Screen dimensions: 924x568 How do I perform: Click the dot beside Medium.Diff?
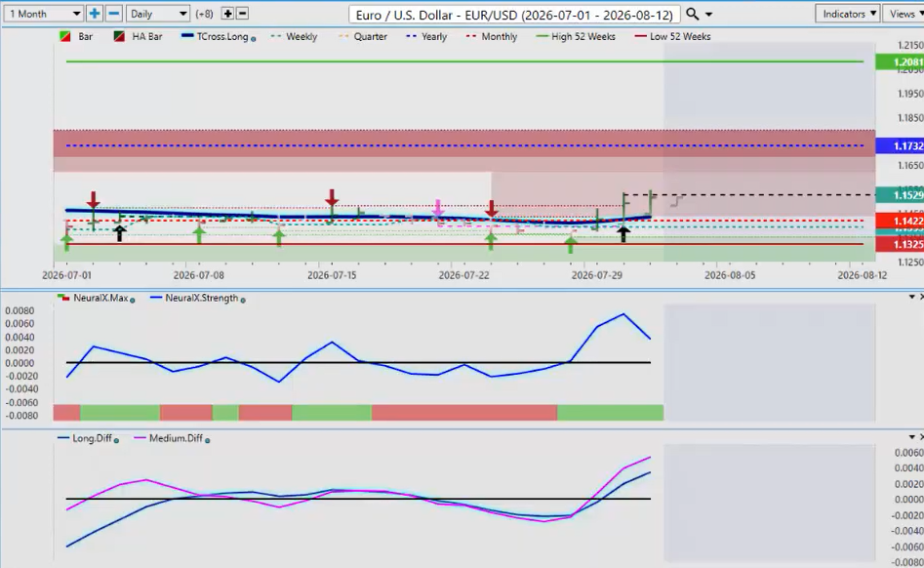(x=207, y=440)
